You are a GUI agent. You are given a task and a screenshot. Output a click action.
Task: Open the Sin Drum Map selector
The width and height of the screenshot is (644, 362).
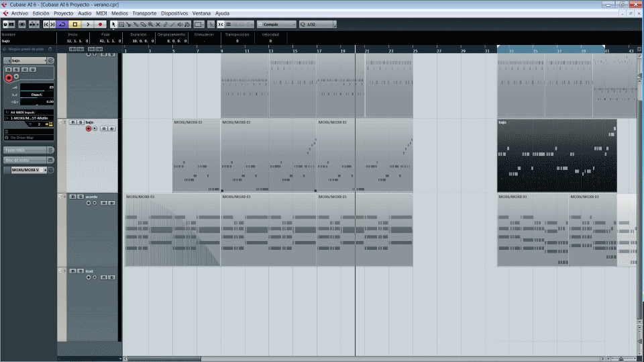pyautogui.click(x=29, y=138)
